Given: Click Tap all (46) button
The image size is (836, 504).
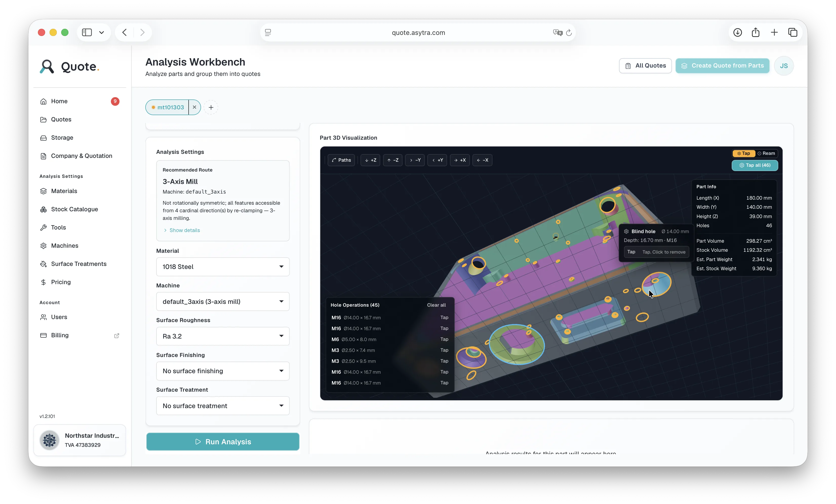Looking at the screenshot, I should (754, 165).
